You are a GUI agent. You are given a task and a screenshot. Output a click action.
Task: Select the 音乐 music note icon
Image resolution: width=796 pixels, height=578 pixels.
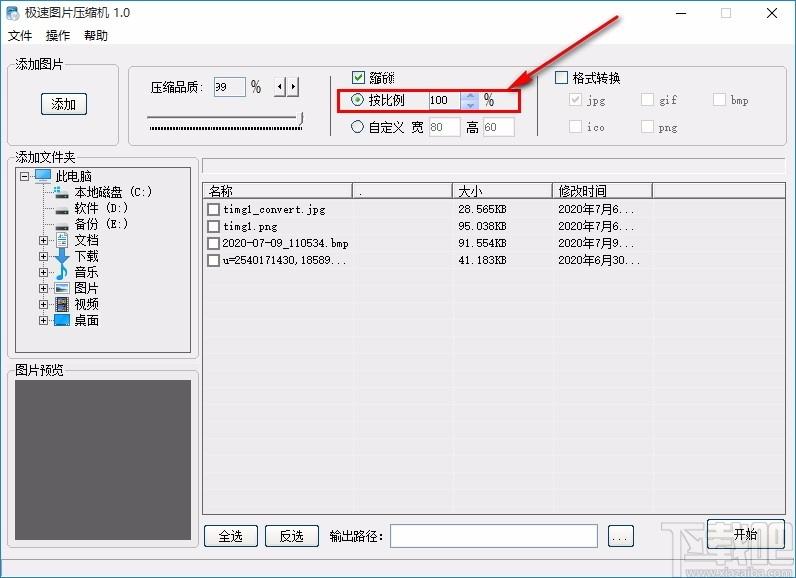(62, 272)
